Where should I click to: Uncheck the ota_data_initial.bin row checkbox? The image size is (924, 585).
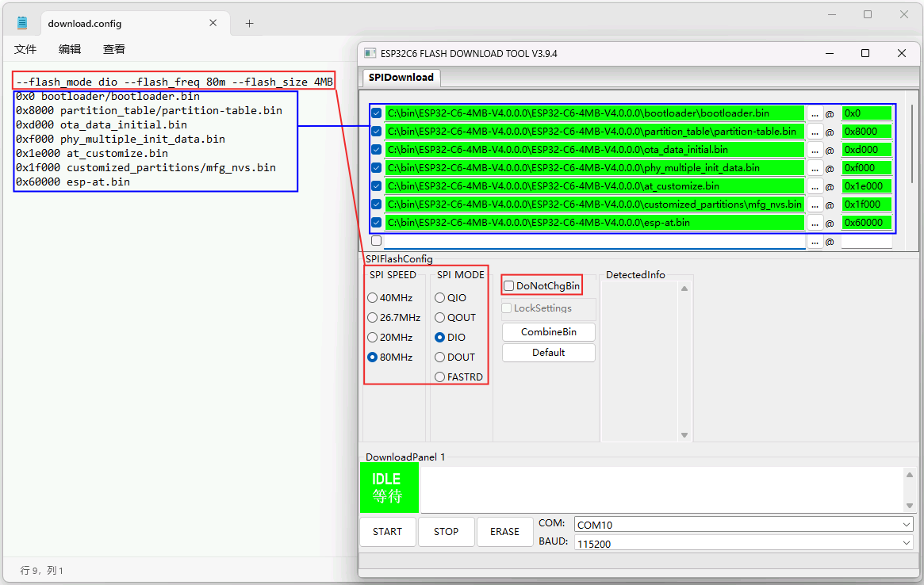tap(377, 150)
